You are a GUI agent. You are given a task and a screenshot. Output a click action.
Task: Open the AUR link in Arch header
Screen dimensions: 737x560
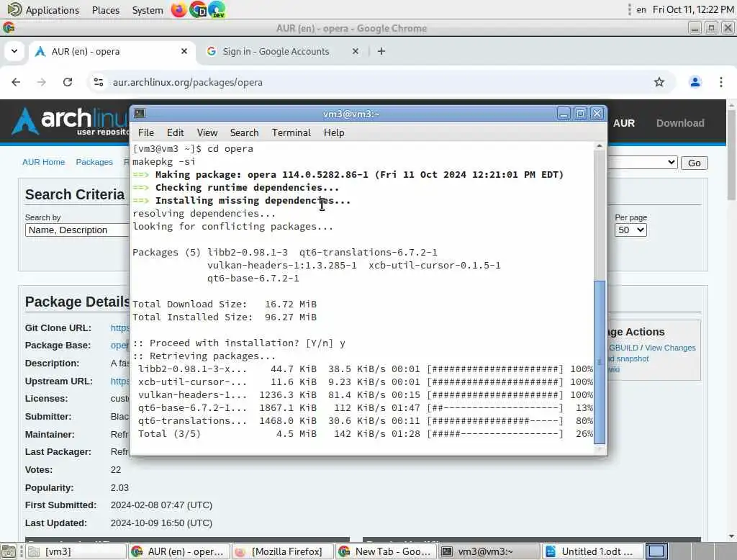624,122
